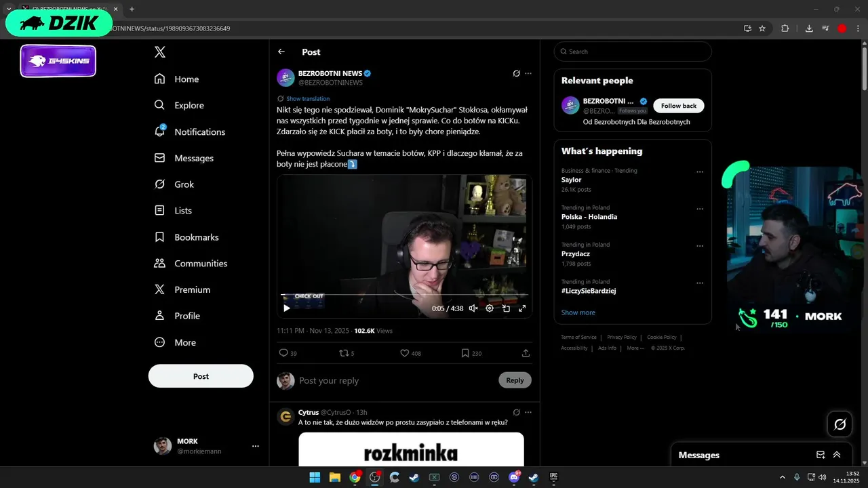
Task: Open Cytrus reply avatar
Action: [x=285, y=416]
